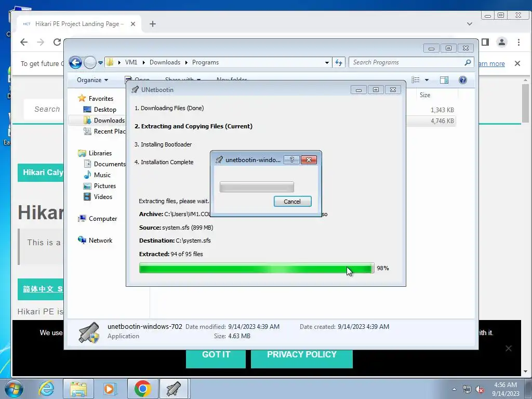Screen dimensions: 532x399
Task: Click the help question-mark button in the unetbootin dialog
Action: [x=291, y=160]
